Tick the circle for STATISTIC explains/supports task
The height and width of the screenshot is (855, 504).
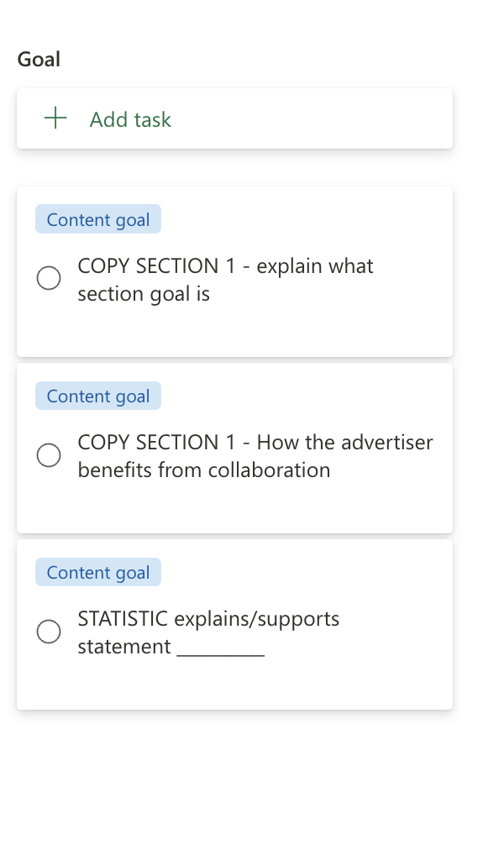tap(49, 632)
